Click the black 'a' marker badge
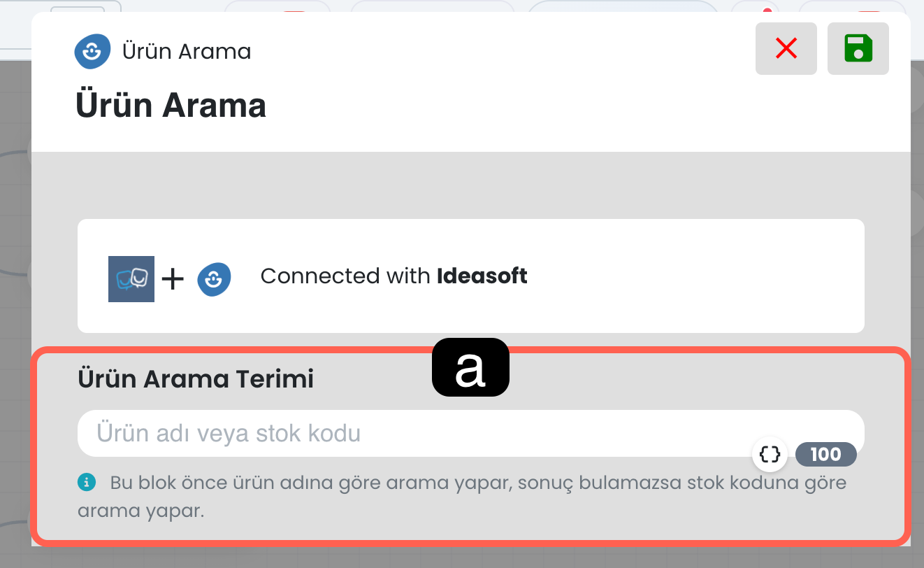 (x=470, y=368)
